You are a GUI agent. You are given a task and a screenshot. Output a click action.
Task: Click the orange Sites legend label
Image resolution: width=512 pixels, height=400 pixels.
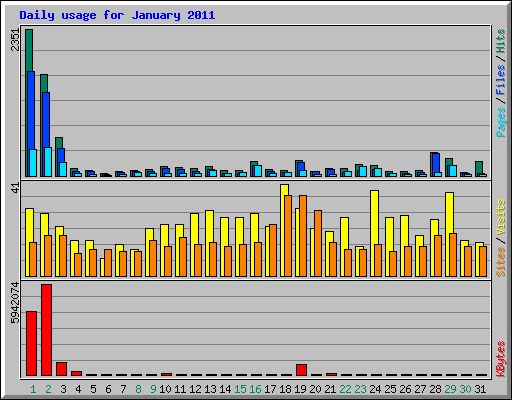500,262
